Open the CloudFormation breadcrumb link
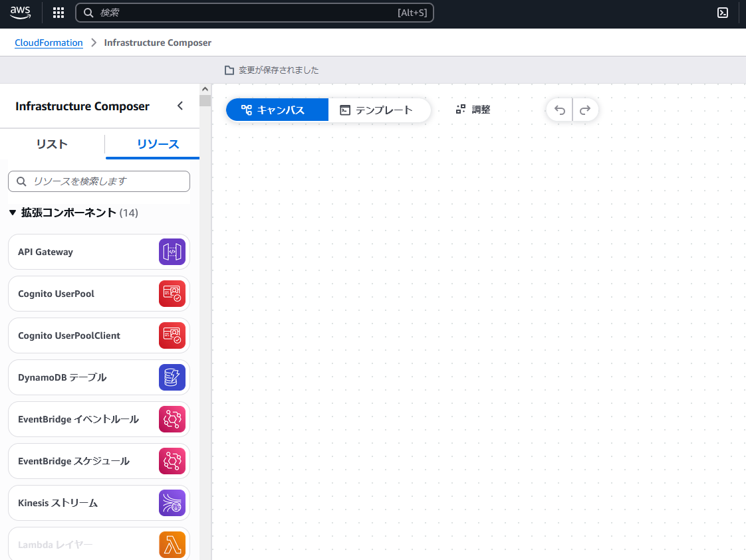This screenshot has height=560, width=746. 49,43
